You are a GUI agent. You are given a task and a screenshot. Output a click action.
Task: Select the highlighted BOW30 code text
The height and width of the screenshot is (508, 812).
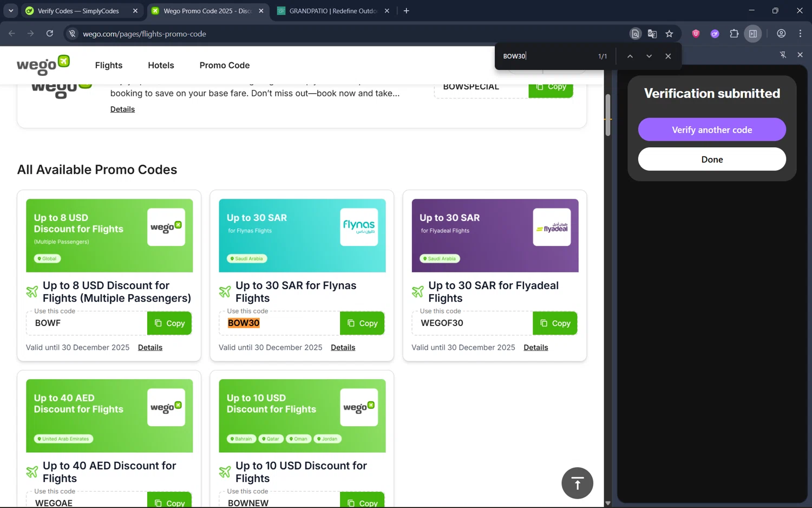(244, 323)
